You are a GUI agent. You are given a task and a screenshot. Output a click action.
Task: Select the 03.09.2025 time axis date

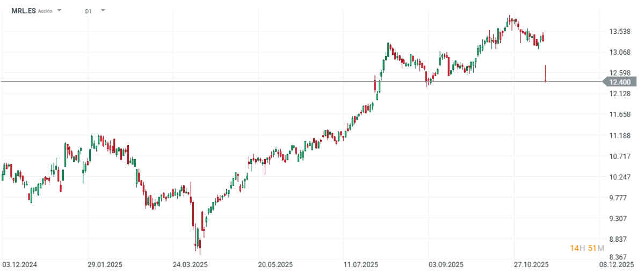pyautogui.click(x=446, y=265)
